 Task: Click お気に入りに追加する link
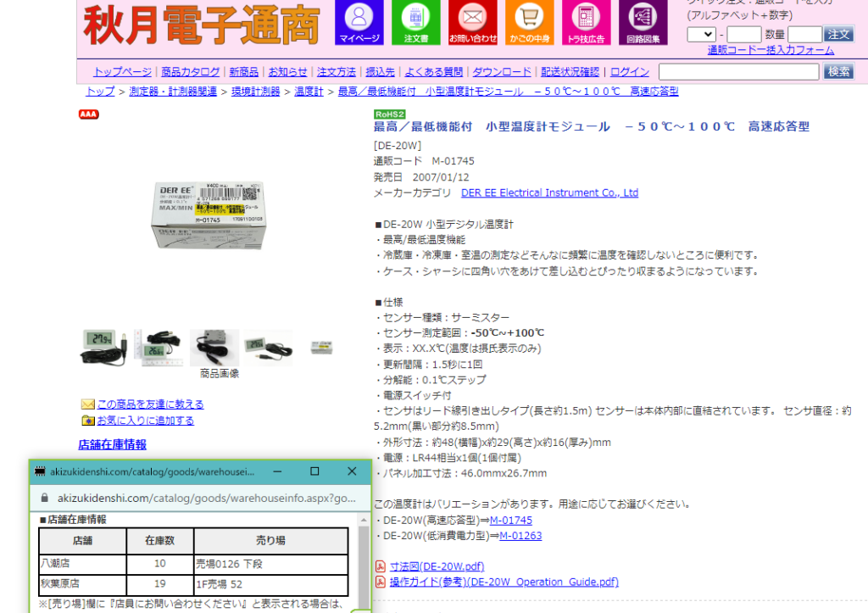(x=146, y=421)
